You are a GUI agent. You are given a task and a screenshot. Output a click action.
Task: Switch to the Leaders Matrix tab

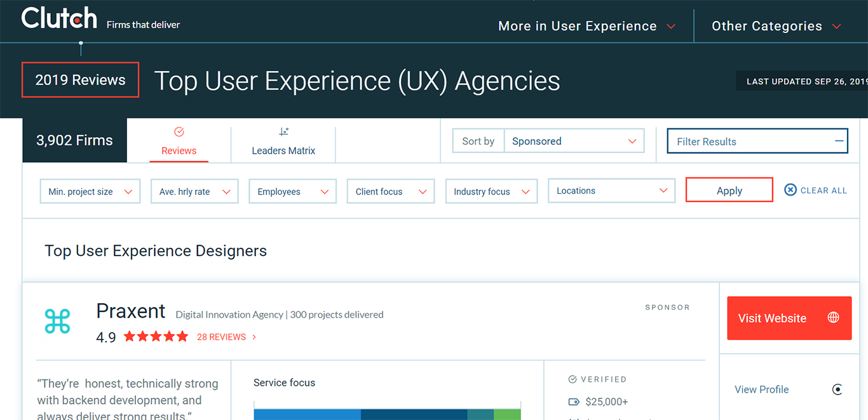coord(283,140)
